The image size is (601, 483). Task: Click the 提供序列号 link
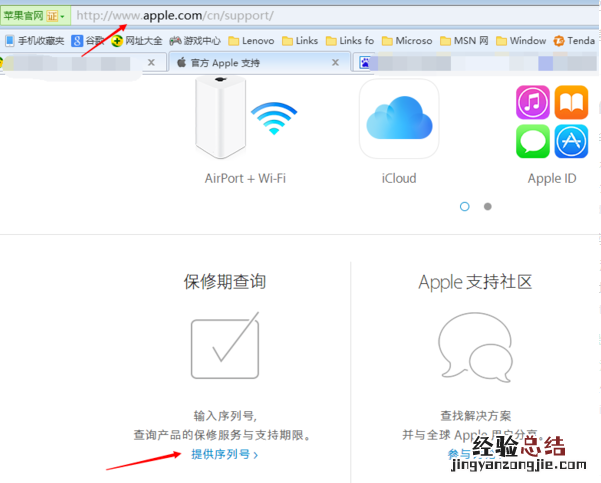(x=225, y=454)
